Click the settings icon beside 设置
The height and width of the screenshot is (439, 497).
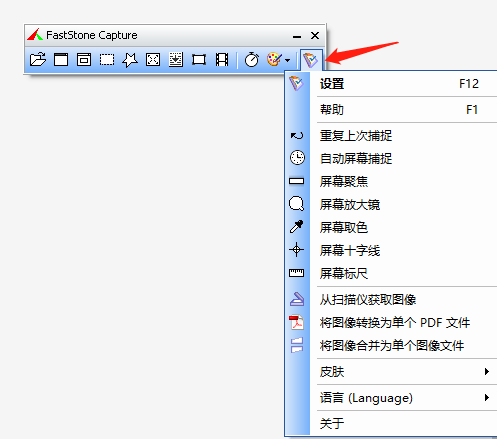coord(296,83)
